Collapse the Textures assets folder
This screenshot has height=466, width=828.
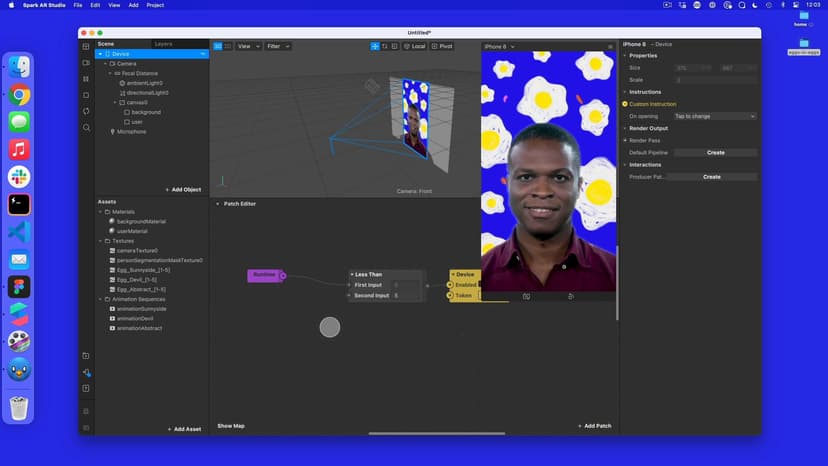pyautogui.click(x=100, y=241)
